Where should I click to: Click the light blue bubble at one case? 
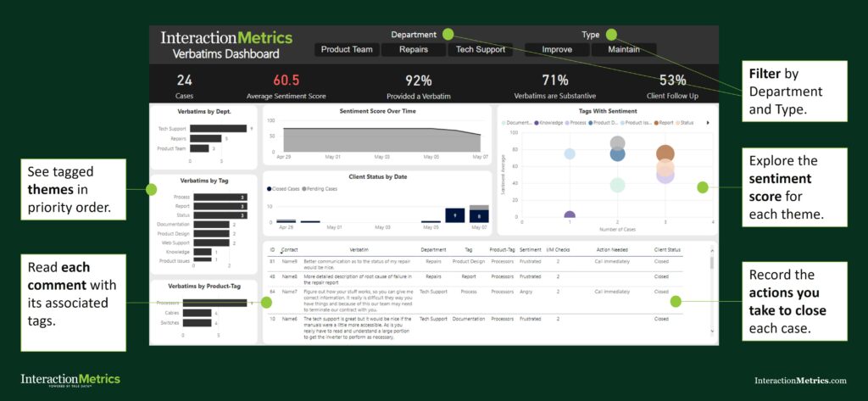570,153
